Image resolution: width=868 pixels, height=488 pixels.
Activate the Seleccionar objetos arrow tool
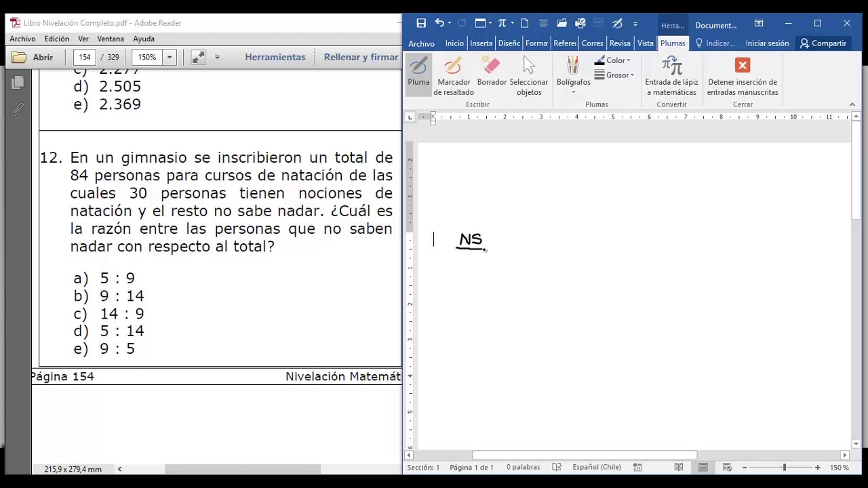click(x=529, y=76)
